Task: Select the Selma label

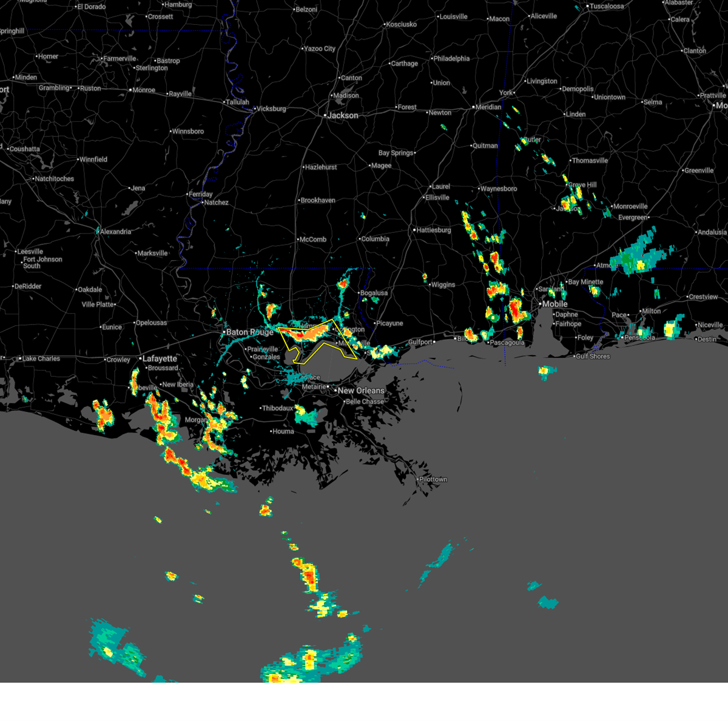Action: 653,103
